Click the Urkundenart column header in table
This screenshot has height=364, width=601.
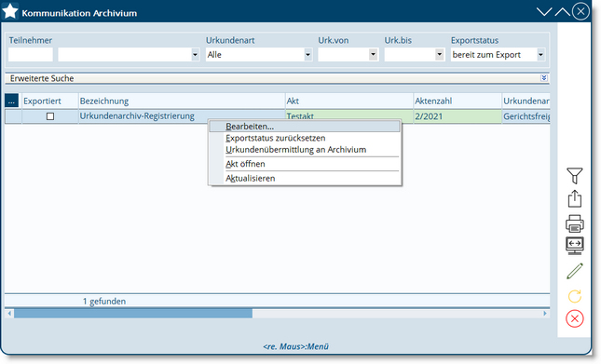526,101
